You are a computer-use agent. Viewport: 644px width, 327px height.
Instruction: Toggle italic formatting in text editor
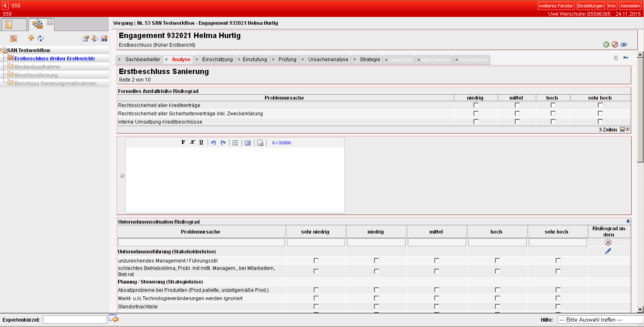192,143
